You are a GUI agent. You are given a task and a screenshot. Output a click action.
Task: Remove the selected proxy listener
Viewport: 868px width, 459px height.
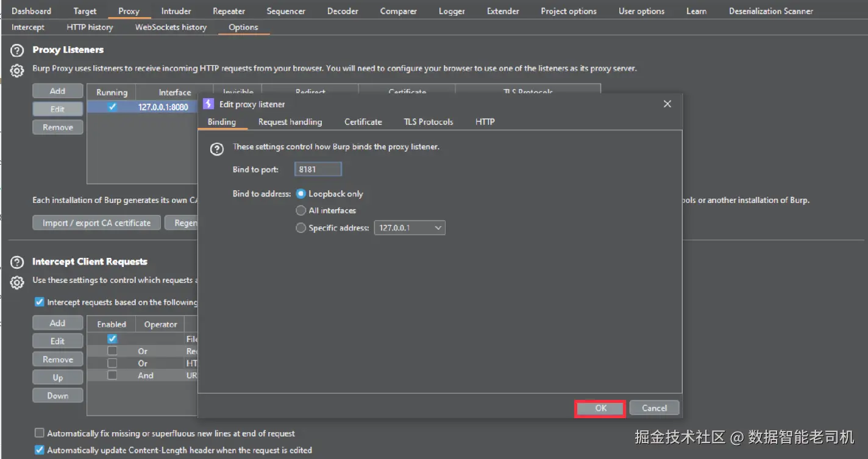point(58,127)
